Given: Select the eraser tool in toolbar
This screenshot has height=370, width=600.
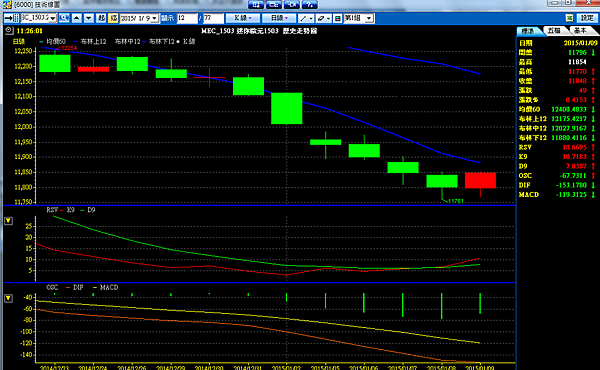Looking at the screenshot, I should pos(324,18).
